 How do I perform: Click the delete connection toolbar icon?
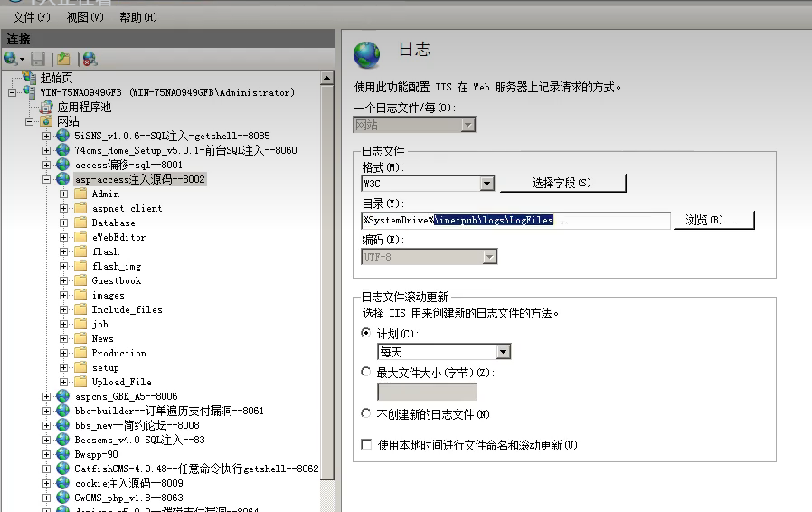pyautogui.click(x=90, y=59)
